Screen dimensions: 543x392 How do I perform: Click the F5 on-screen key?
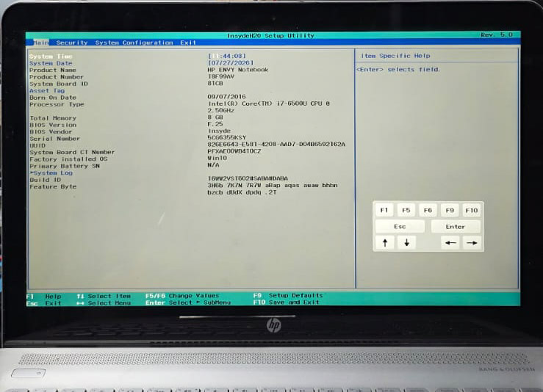[406, 210]
